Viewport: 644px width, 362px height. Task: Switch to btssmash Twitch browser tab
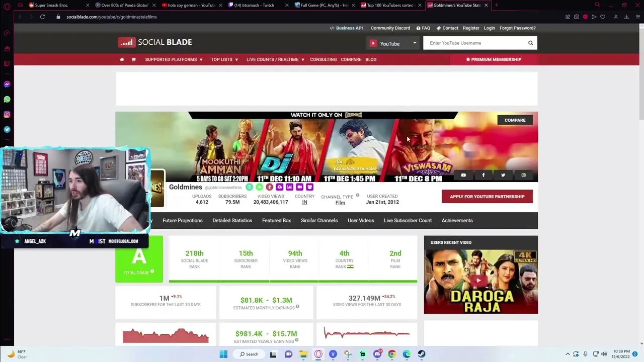[x=259, y=5]
